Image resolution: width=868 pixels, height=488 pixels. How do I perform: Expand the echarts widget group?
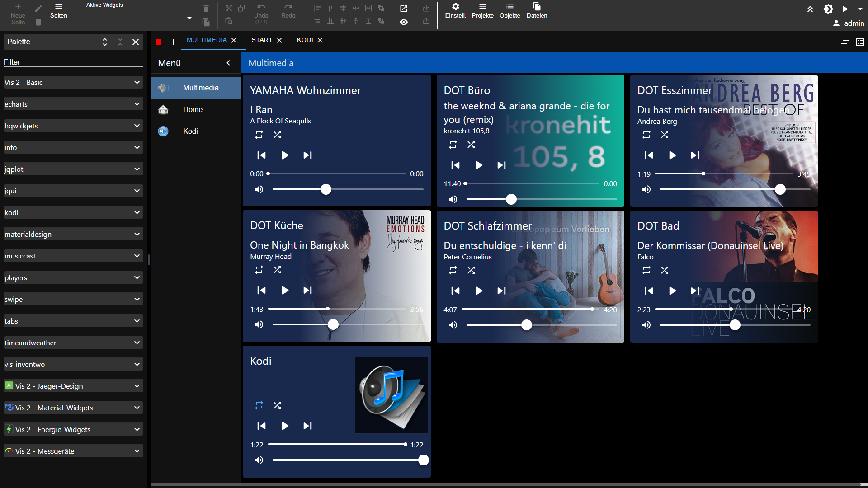pos(73,104)
